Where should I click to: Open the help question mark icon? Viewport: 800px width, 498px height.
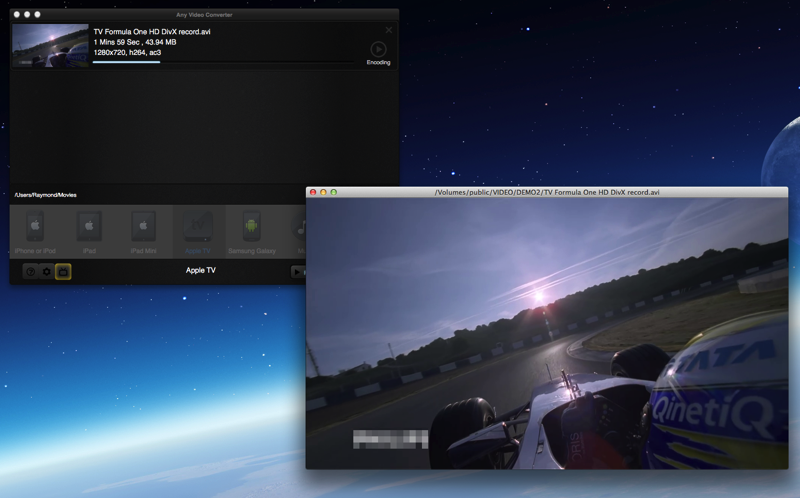pyautogui.click(x=30, y=271)
